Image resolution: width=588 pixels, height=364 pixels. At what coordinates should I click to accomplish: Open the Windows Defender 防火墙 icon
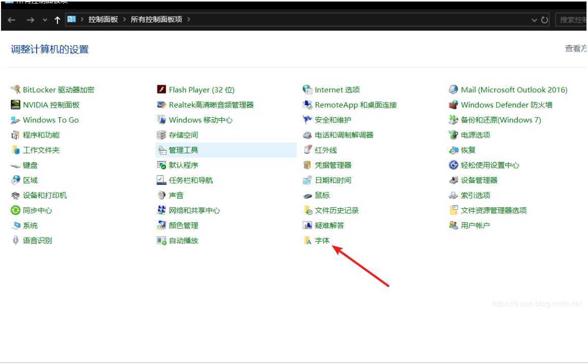point(453,105)
